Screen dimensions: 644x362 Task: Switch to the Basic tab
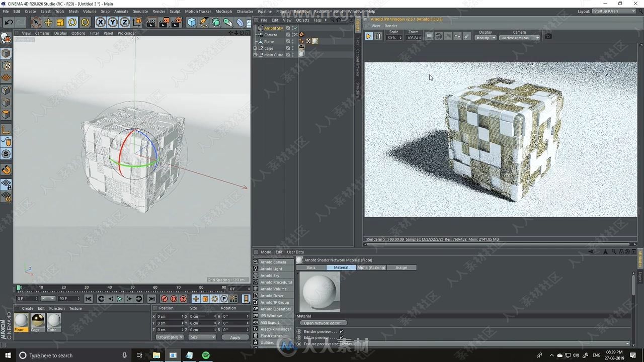coord(311,267)
